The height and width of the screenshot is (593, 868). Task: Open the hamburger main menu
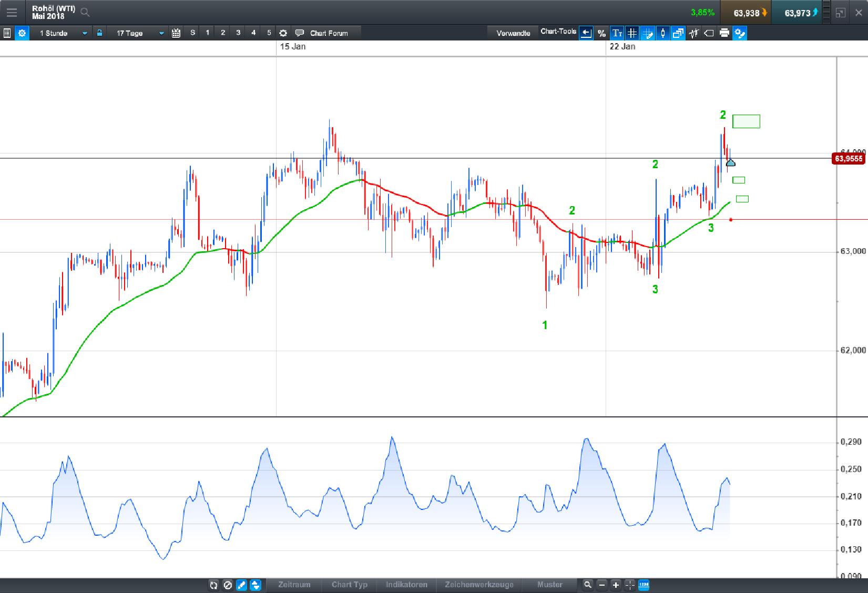(x=11, y=13)
